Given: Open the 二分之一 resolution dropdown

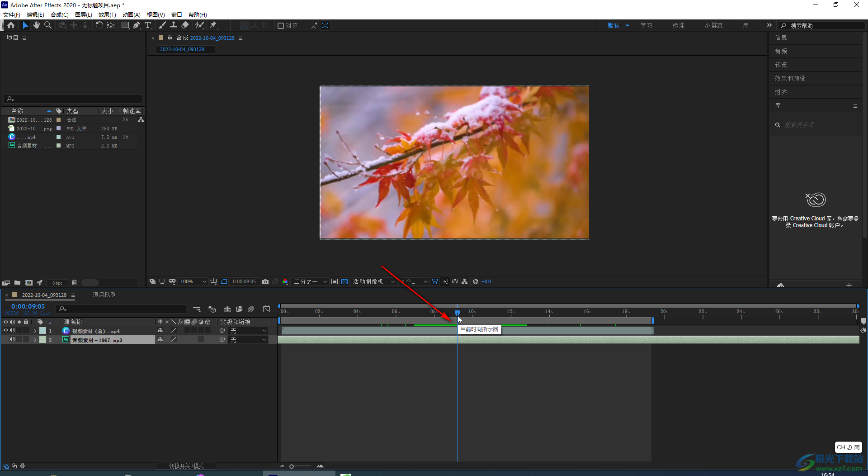Looking at the screenshot, I should tap(310, 281).
